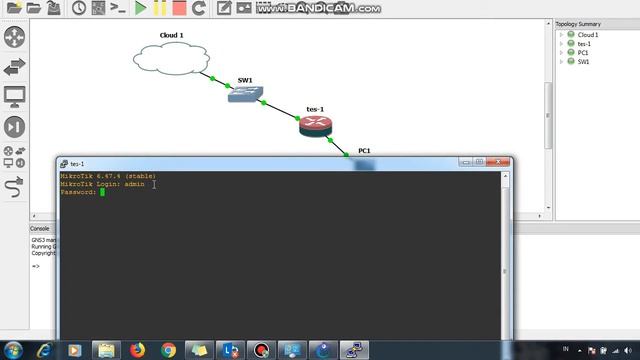640x360 pixels.
Task: Browse routers in the device sidebar
Action: (x=15, y=37)
